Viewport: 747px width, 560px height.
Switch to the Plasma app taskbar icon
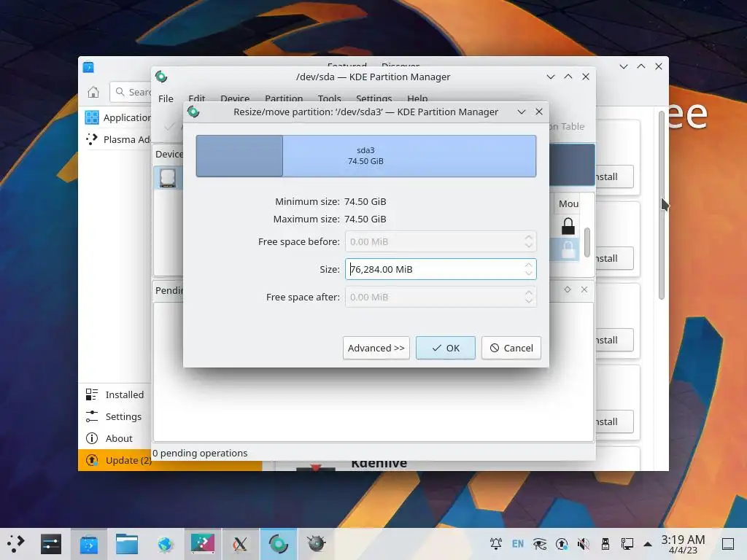[203, 543]
